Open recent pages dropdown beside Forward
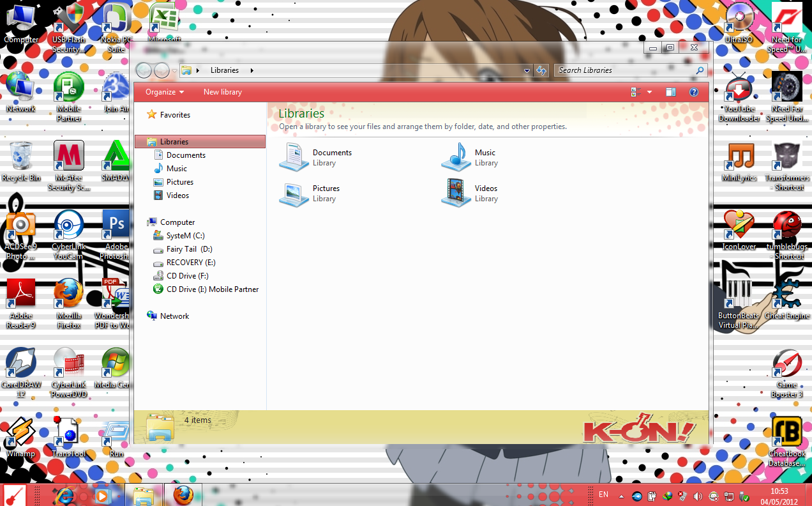The width and height of the screenshot is (812, 506). (x=174, y=70)
